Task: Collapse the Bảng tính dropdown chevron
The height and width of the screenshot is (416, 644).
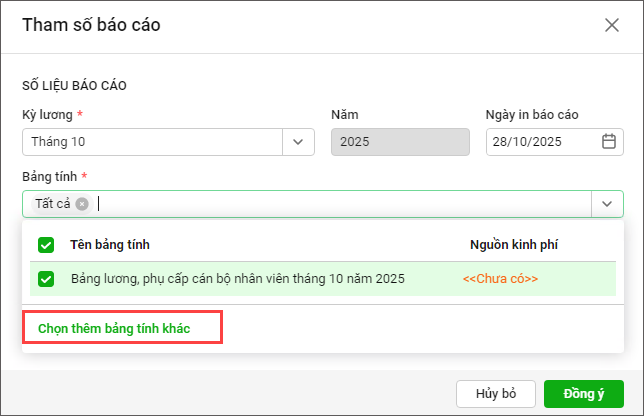Action: tap(607, 204)
